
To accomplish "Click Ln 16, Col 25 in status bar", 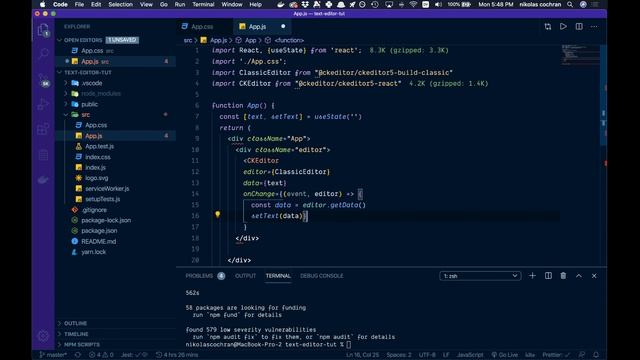I will 362,355.
